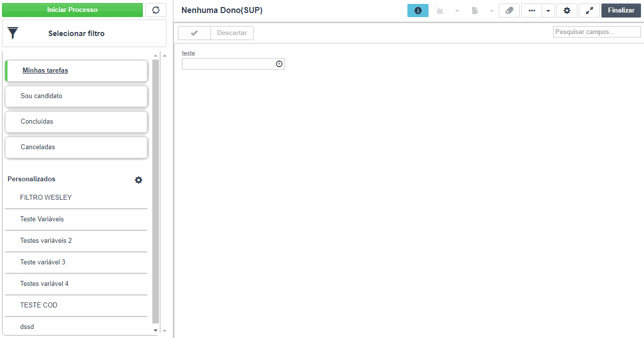Click the Finalizar button
Screen dimensions: 644x338
click(x=621, y=11)
